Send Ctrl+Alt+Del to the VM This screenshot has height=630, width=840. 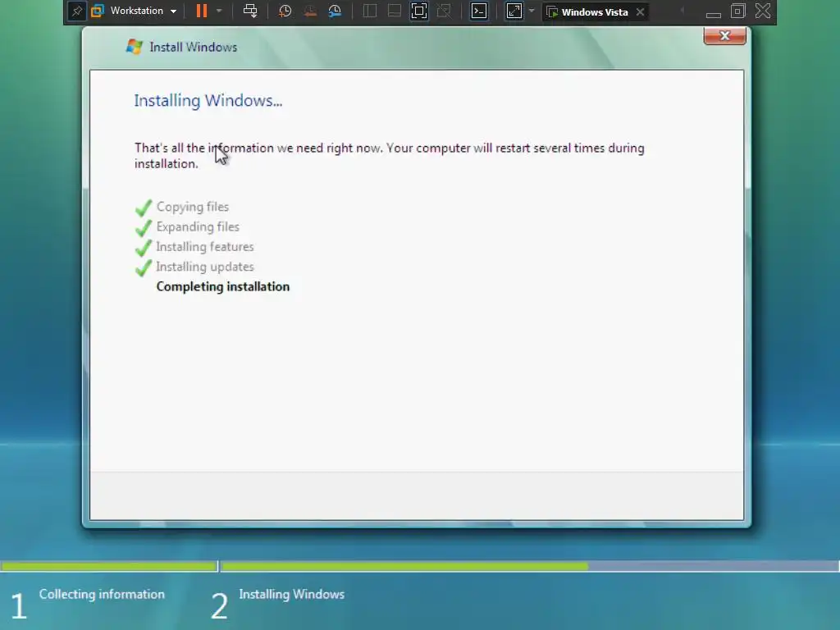[250, 11]
